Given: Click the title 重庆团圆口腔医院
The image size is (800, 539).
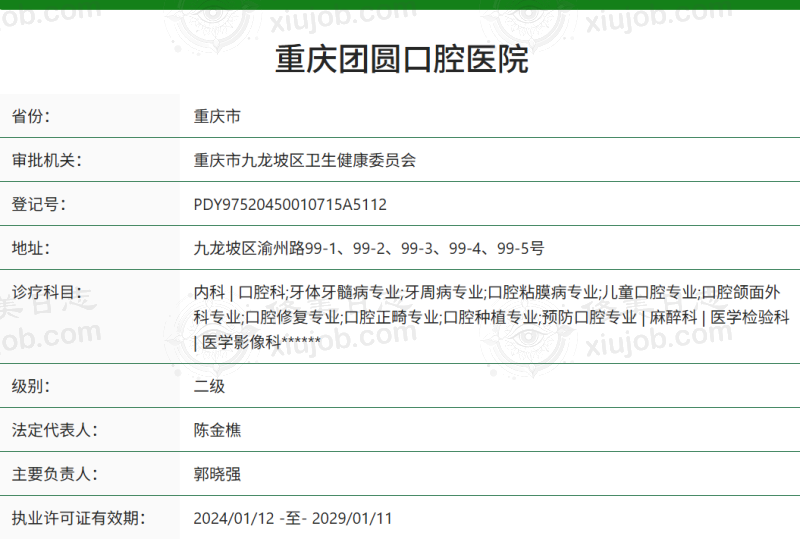Looking at the screenshot, I should [x=402, y=59].
